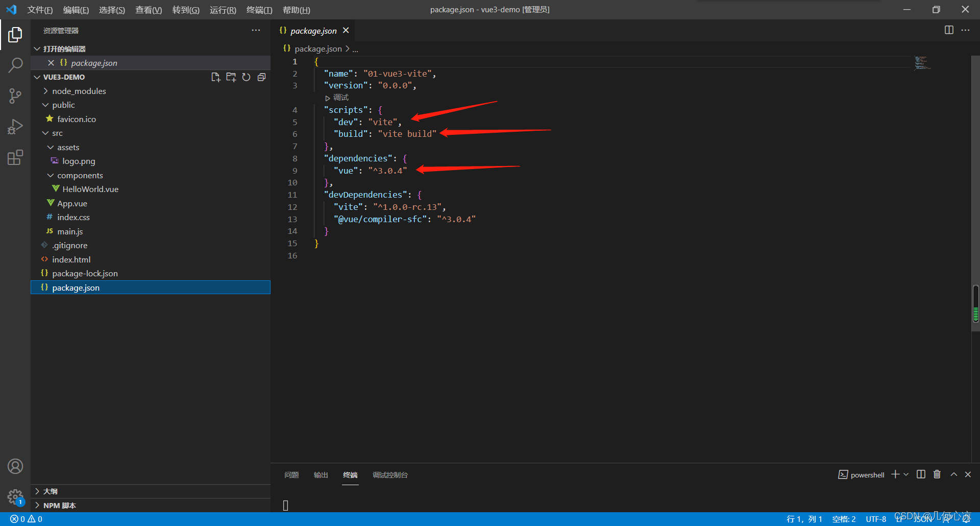
Task: Switch to the Problems panel tab
Action: point(291,475)
